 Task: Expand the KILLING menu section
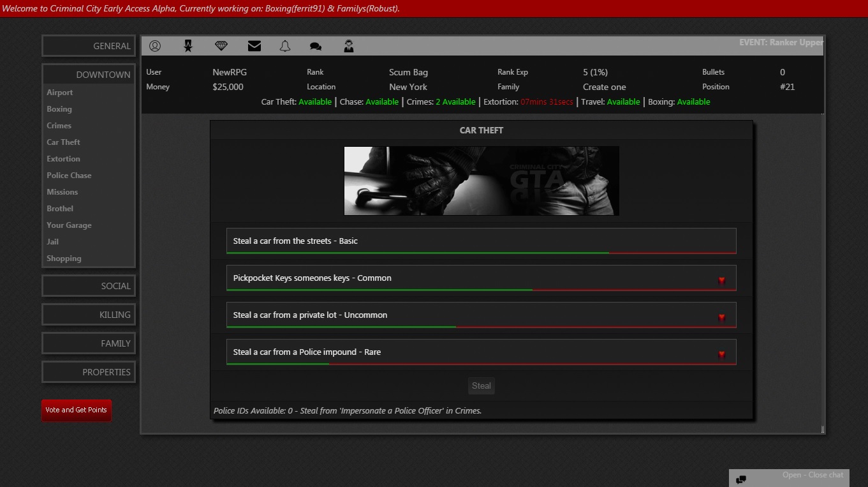89,315
